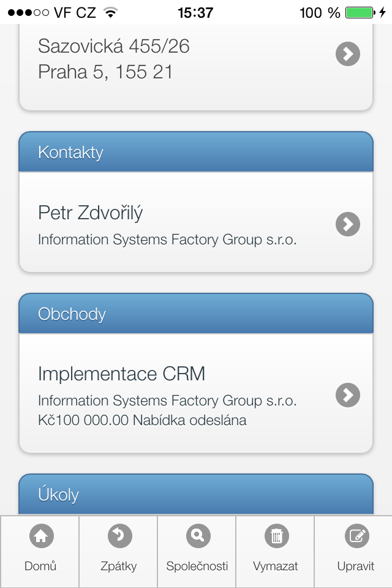This screenshot has width=392, height=588.
Task: Tap the Wi-Fi status icon
Action: tap(111, 12)
